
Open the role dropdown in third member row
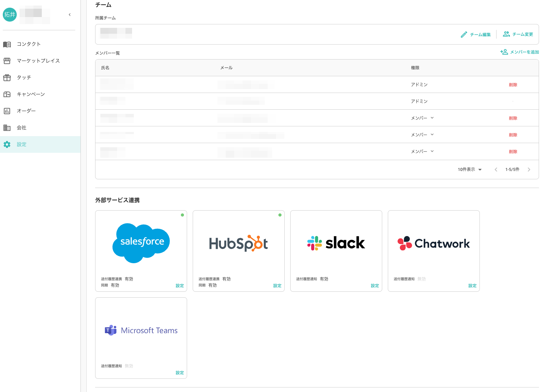point(422,118)
